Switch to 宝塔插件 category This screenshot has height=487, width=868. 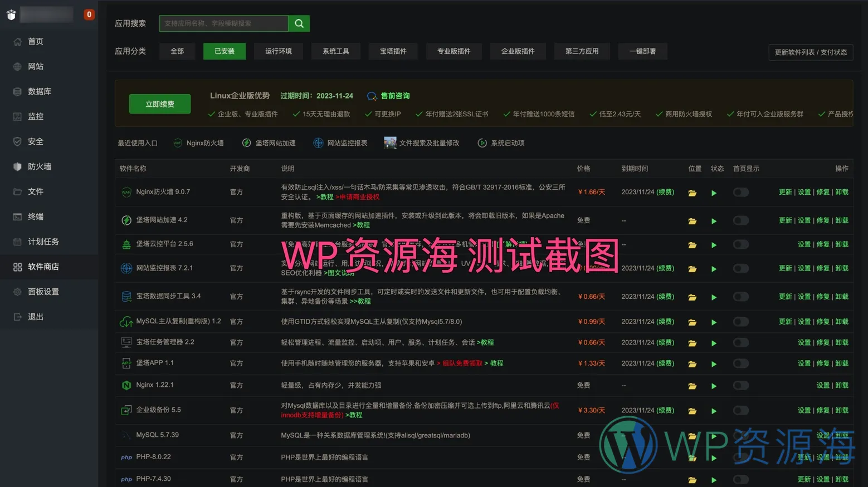393,51
